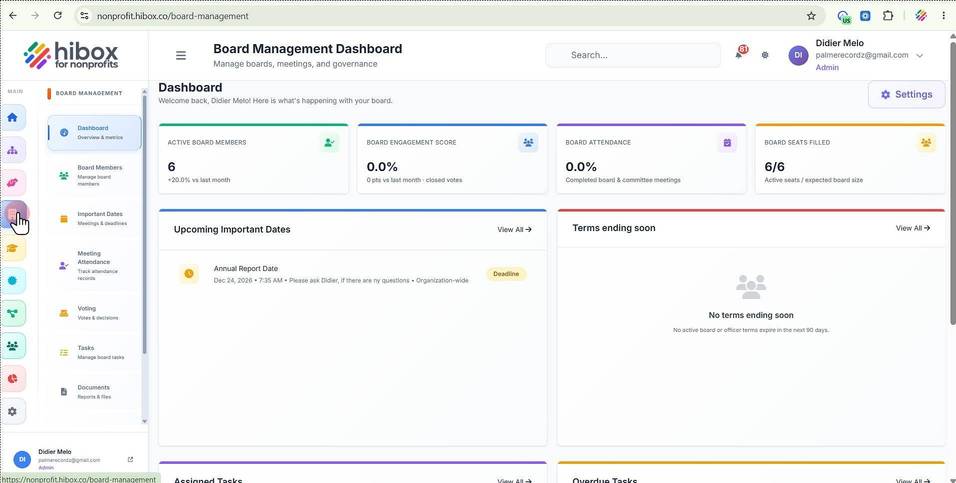Click the Annual Report Date entry title
Screen dimensions: 956x483
(x=246, y=268)
